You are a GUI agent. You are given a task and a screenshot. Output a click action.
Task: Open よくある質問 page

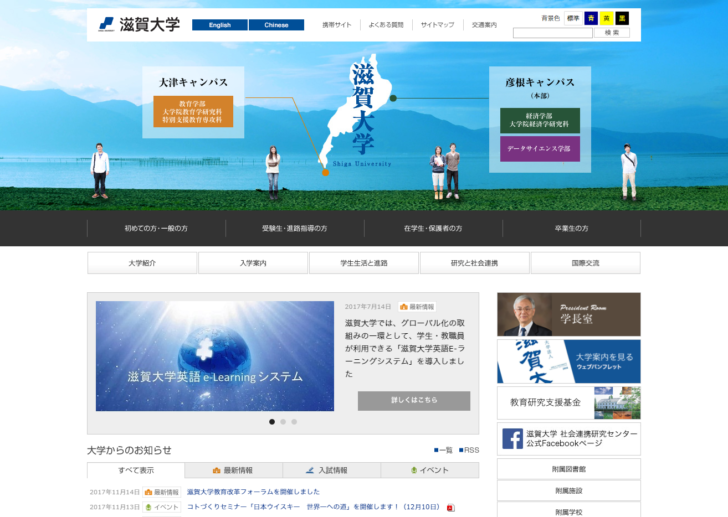pyautogui.click(x=386, y=25)
